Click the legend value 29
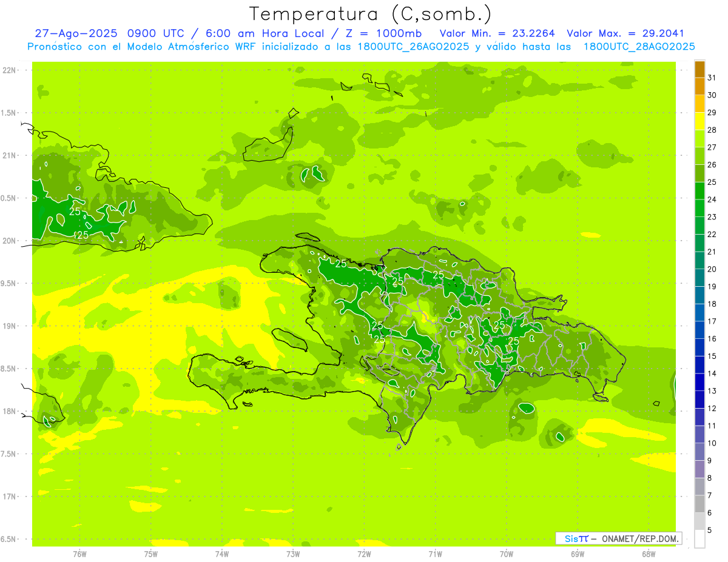 712,112
